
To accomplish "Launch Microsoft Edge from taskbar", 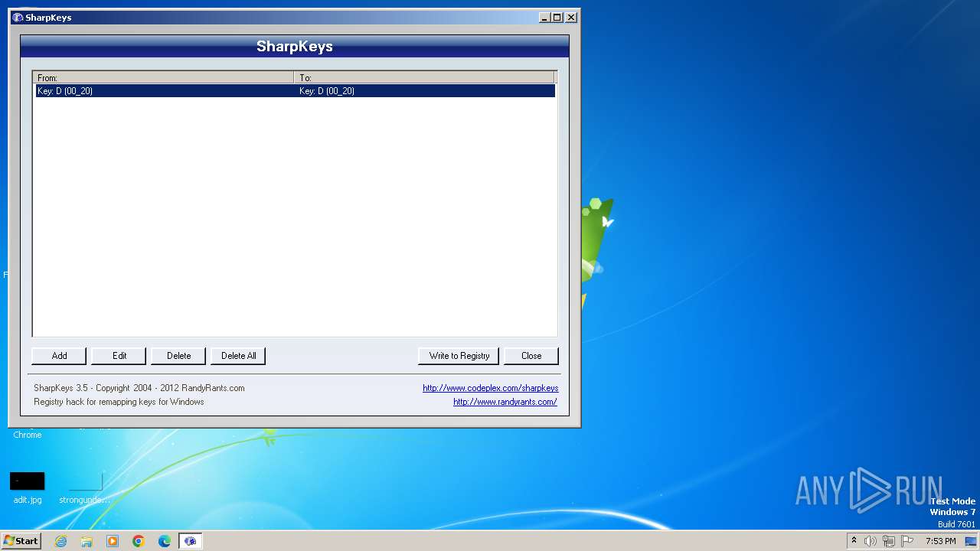I will click(165, 541).
